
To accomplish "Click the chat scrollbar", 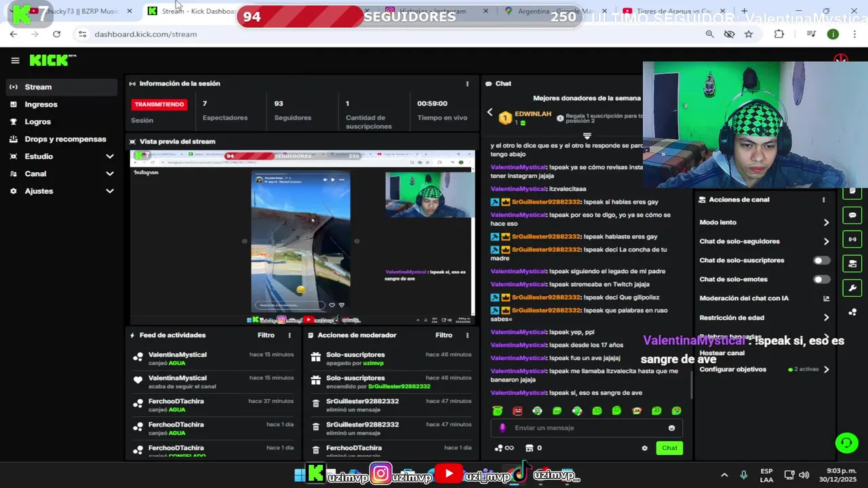I will point(691,384).
